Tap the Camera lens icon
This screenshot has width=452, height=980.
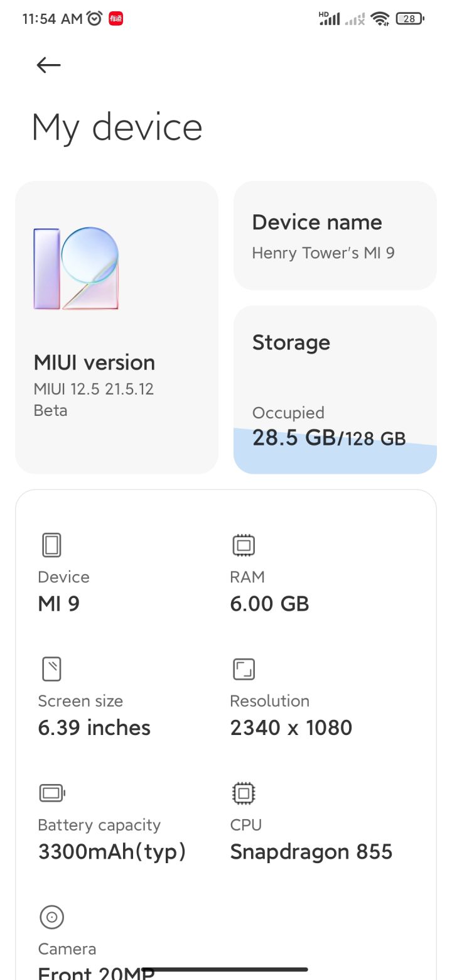point(51,917)
